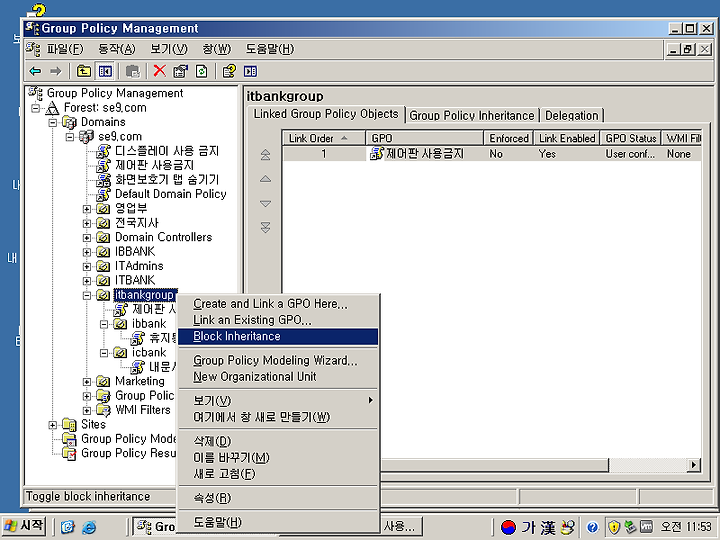Open the 보기(V) submenu in context menu
Screen dimensions: 720x540
point(278,401)
